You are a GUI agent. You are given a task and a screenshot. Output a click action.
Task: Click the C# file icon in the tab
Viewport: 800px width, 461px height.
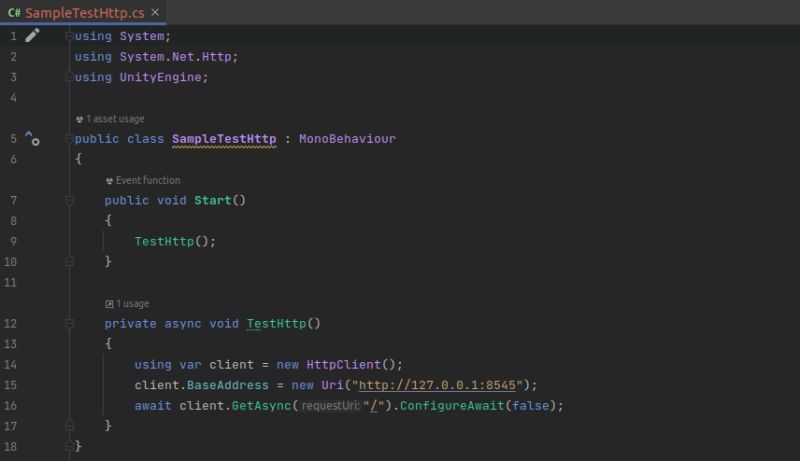point(14,13)
